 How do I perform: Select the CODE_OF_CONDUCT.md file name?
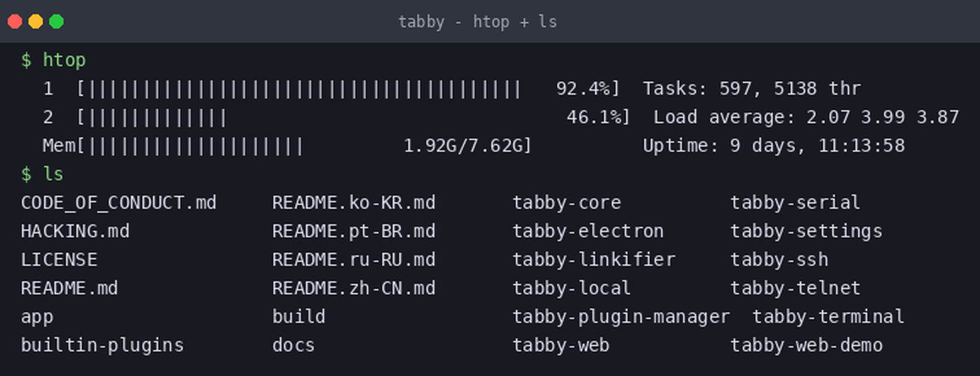click(x=119, y=203)
